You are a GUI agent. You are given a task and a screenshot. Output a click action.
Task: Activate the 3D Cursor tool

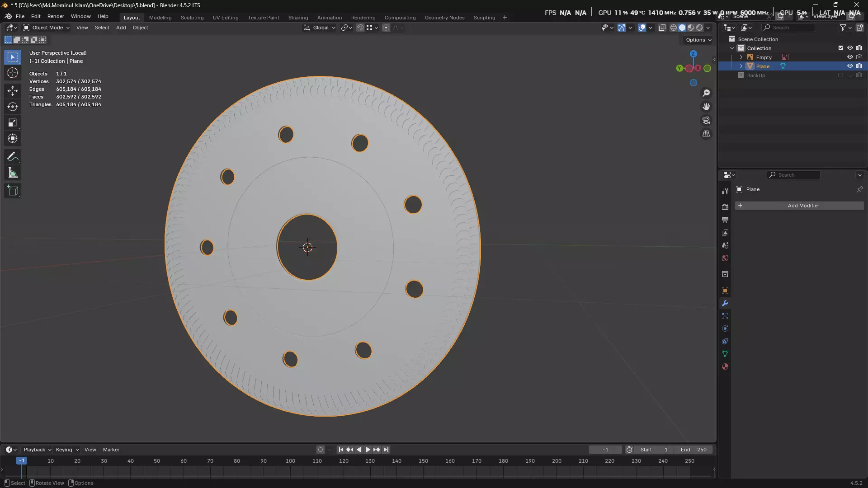(x=13, y=73)
